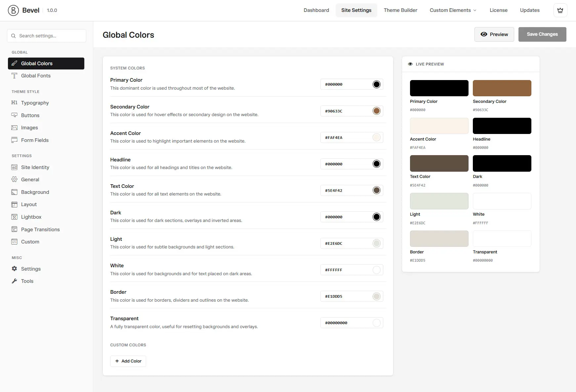
Task: Open Light color picker swatch
Action: pos(377,243)
